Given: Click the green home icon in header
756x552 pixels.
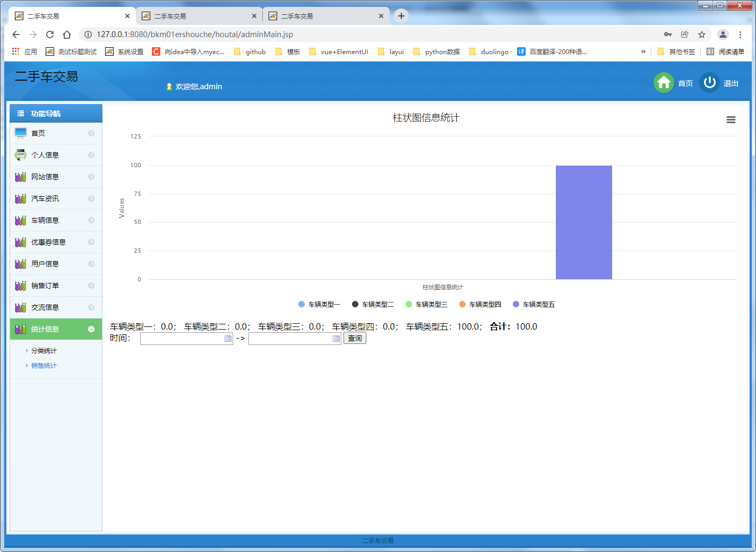Looking at the screenshot, I should pyautogui.click(x=663, y=83).
